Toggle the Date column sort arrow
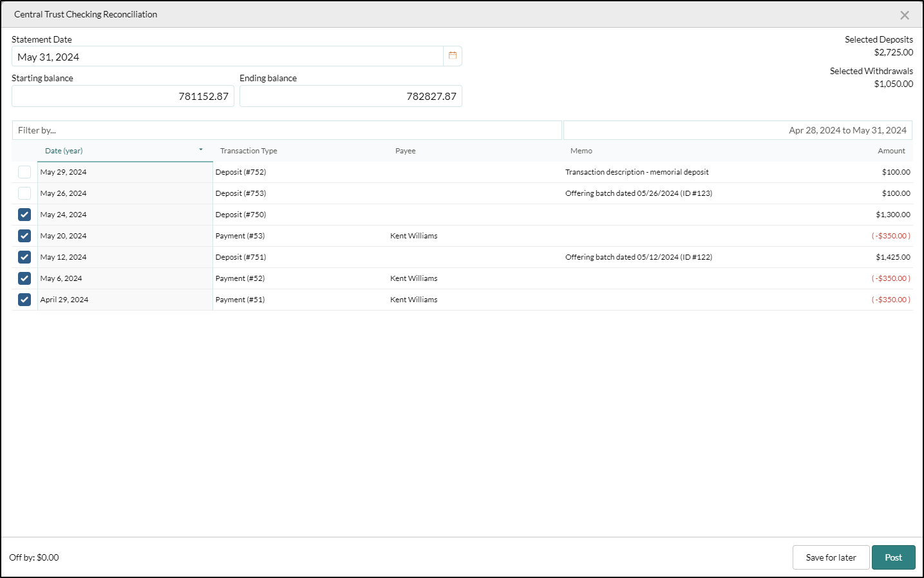This screenshot has width=924, height=578. (201, 150)
